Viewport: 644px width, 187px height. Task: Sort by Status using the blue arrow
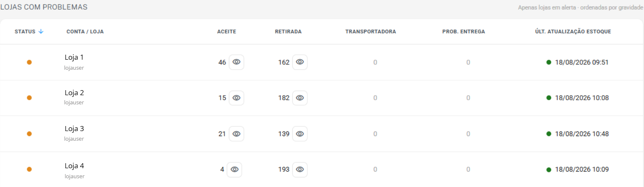pos(41,31)
